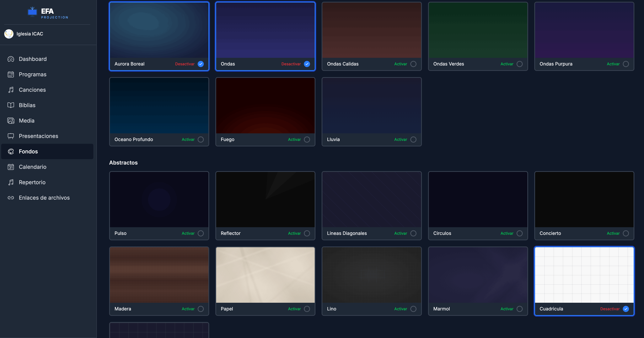Click the Papel background thumbnail
Screen dimensions: 644x338
coord(265,275)
